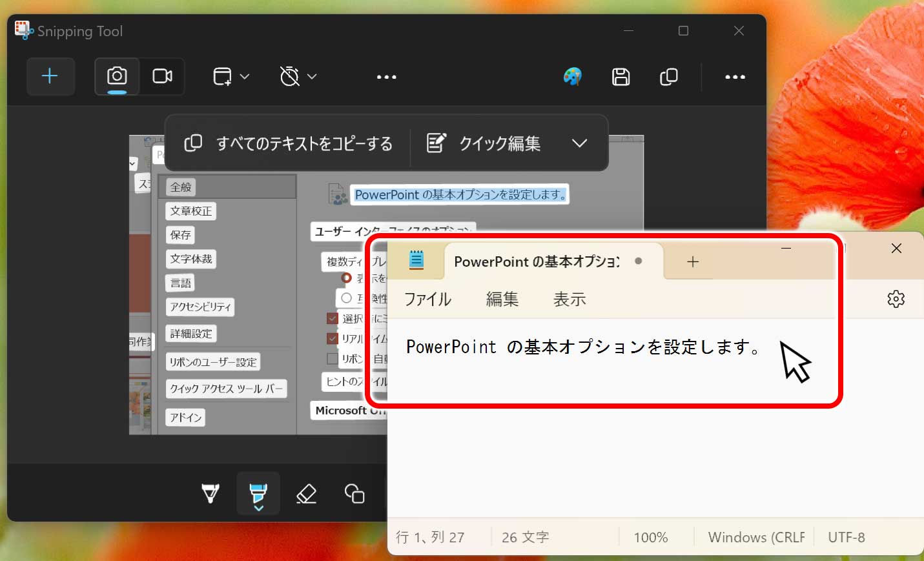This screenshot has height=561, width=924.
Task: Select 文字体裁 in captured options list
Action: point(191,259)
